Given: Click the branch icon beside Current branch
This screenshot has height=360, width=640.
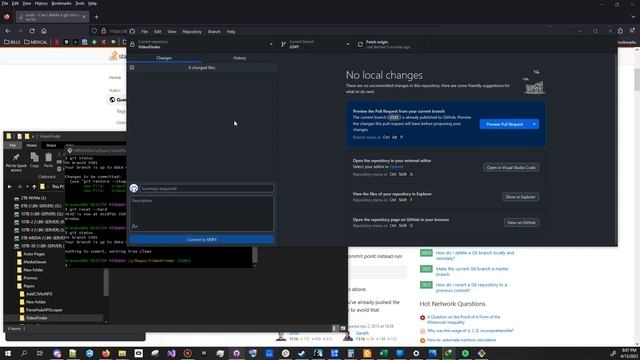Looking at the screenshot, I should 284,44.
